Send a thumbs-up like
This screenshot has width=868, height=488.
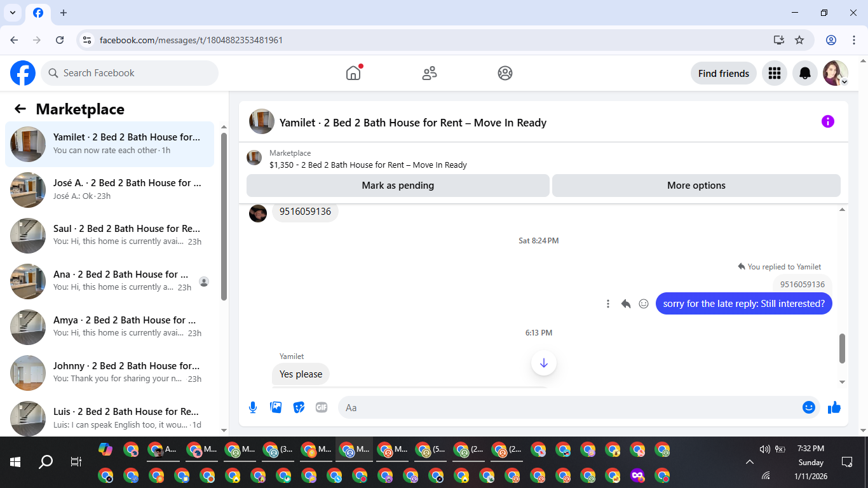(x=834, y=407)
